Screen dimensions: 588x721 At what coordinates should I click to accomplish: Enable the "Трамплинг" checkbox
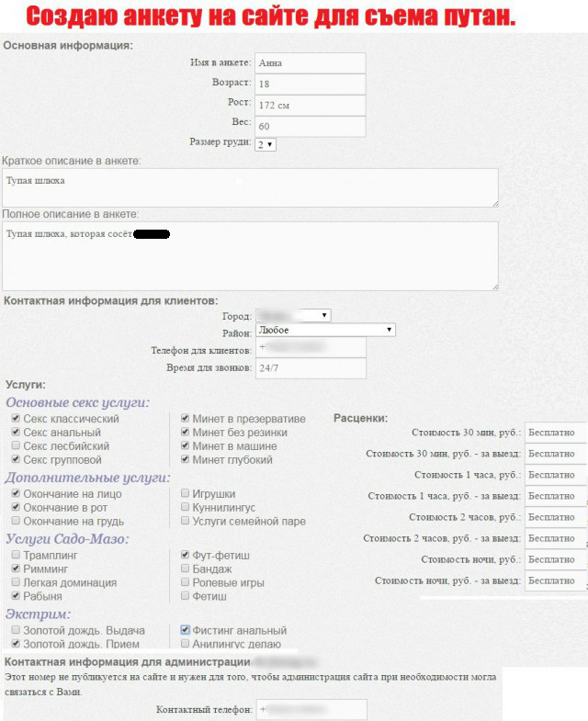pos(17,555)
